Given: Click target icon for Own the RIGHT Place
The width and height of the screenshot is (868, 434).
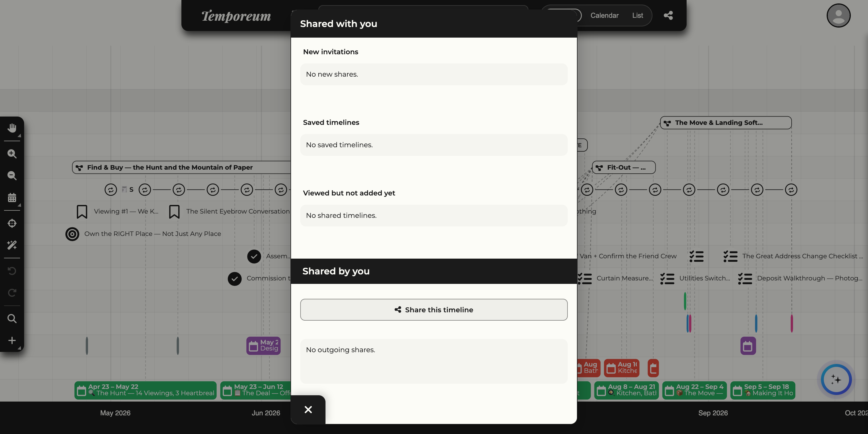Looking at the screenshot, I should click(72, 234).
